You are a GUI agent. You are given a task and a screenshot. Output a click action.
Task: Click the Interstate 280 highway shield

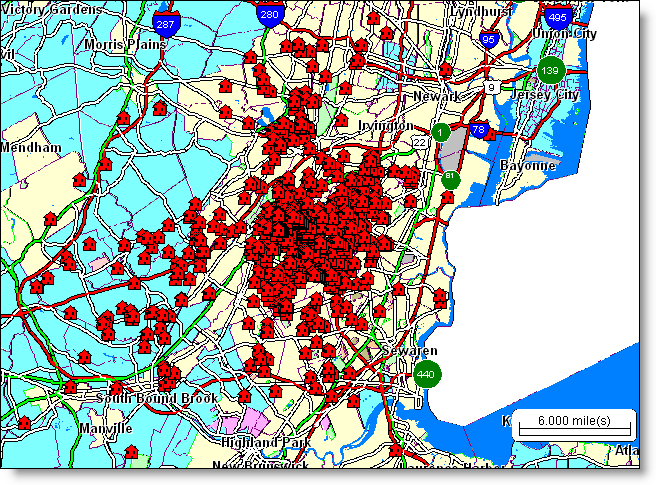point(268,15)
